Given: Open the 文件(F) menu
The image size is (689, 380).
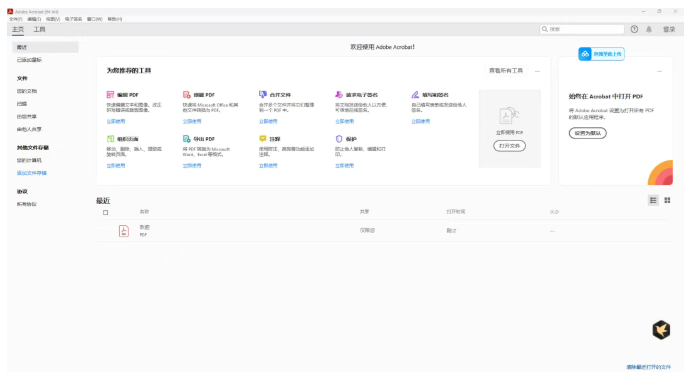Looking at the screenshot, I should coord(16,19).
